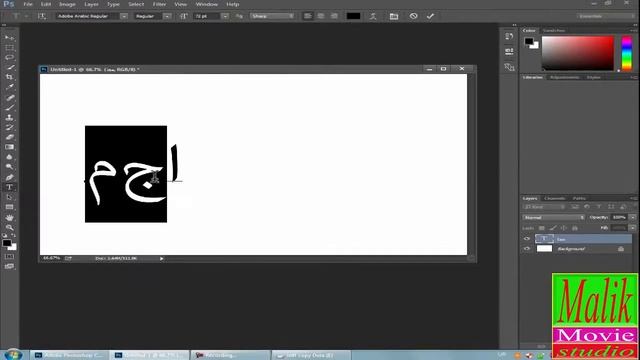
Task: Click the screen mode icon
Action: click(9, 267)
